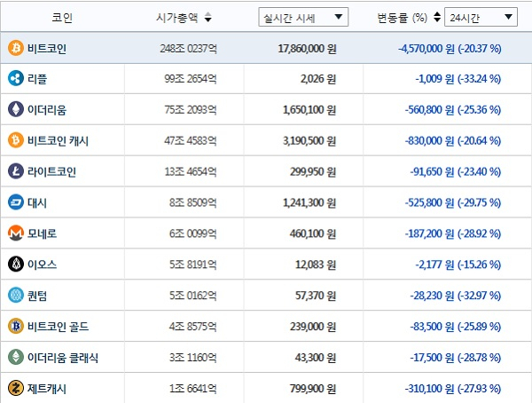Click the Litecoin coin icon

16,171
